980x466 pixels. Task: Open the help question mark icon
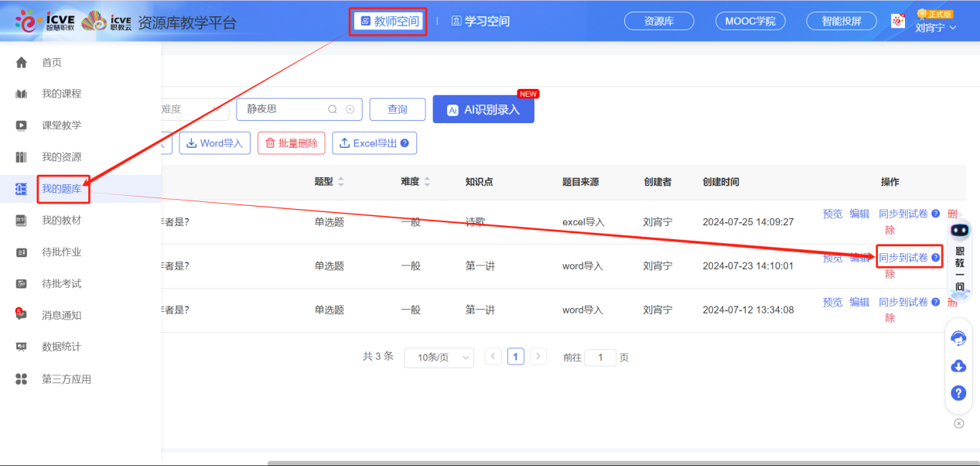958,393
